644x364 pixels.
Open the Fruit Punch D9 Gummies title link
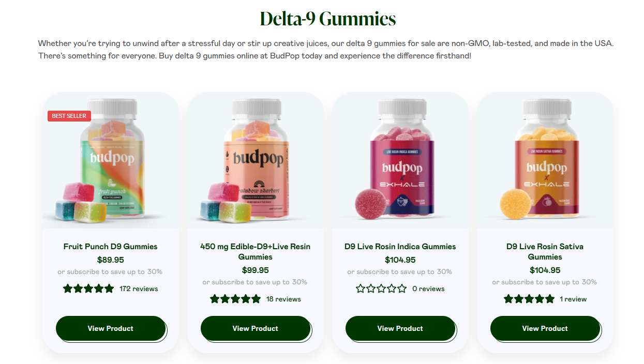(111, 247)
